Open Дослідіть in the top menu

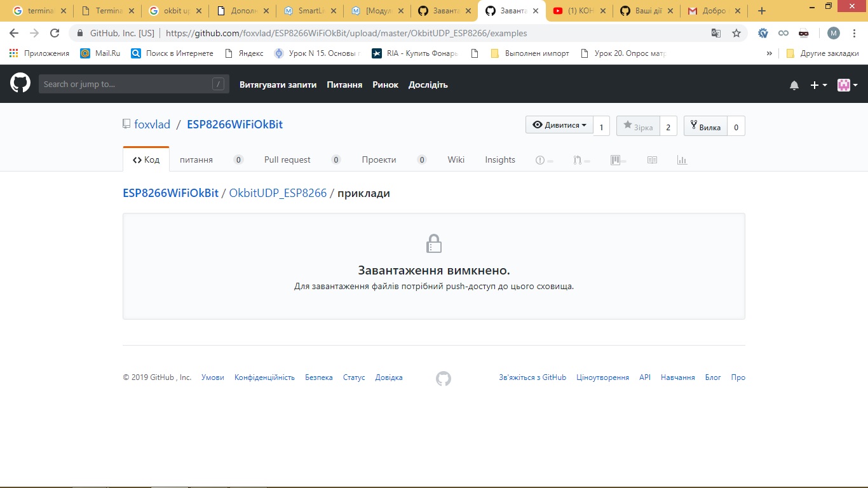[x=428, y=84]
